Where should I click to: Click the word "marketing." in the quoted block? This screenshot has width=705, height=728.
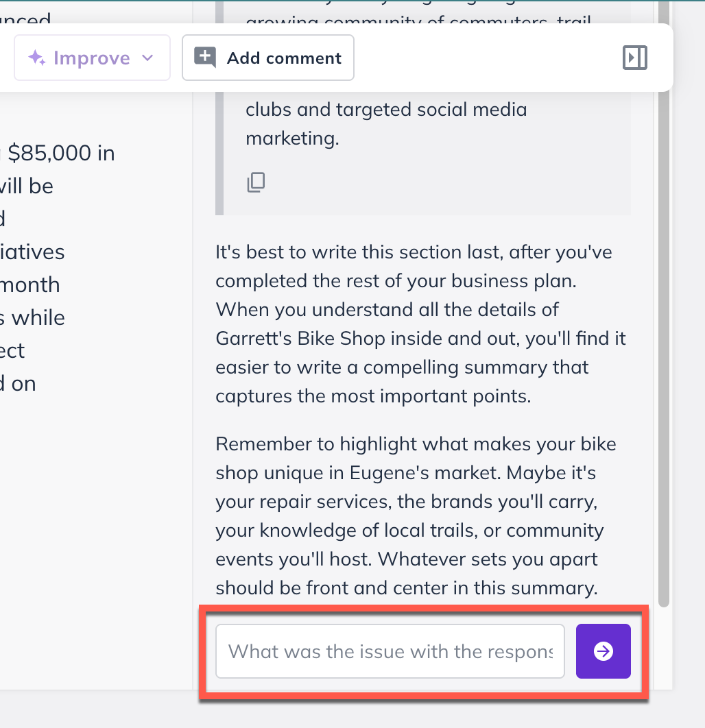tap(292, 138)
